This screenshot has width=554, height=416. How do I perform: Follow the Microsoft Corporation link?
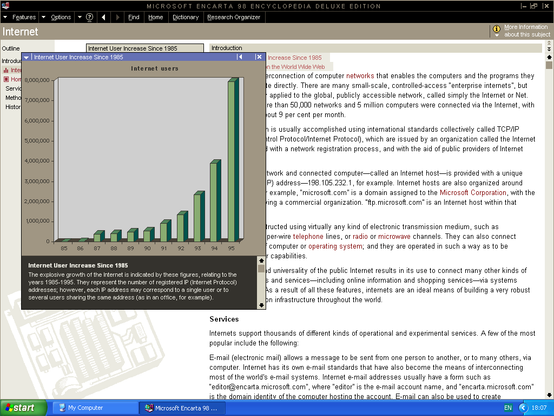[x=473, y=193]
